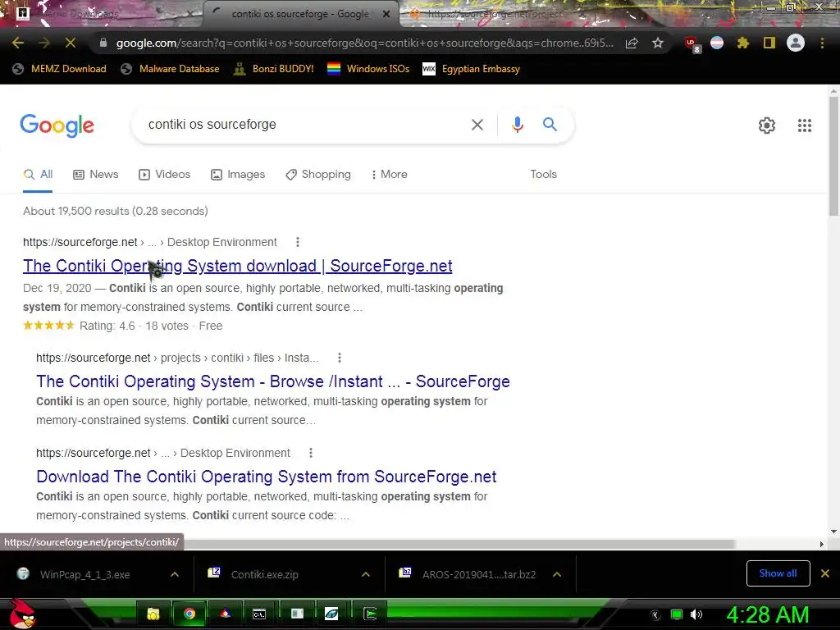Close the downloads bar

click(x=825, y=573)
